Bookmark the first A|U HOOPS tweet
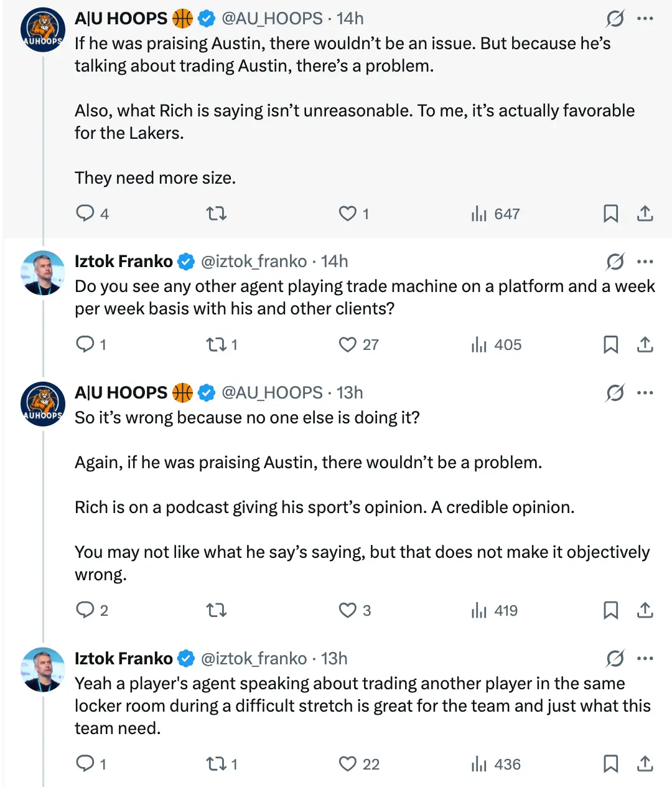Viewport: 672px width, 787px height. (610, 214)
